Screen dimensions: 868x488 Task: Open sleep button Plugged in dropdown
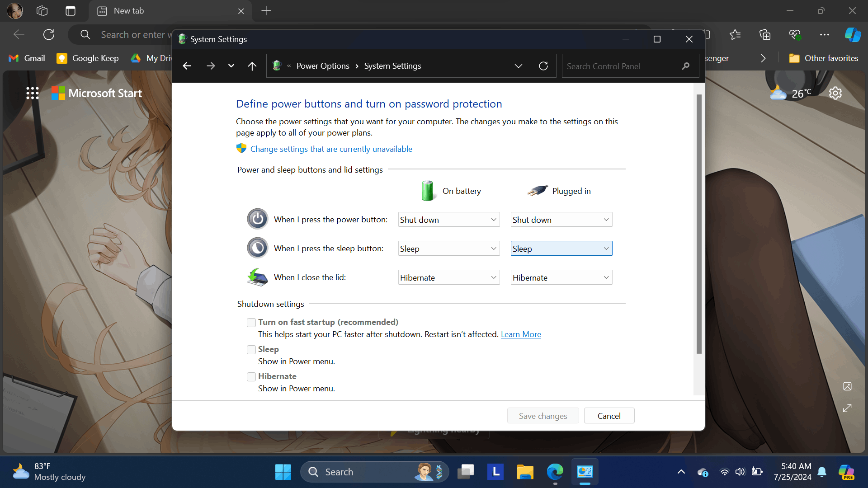pos(561,249)
